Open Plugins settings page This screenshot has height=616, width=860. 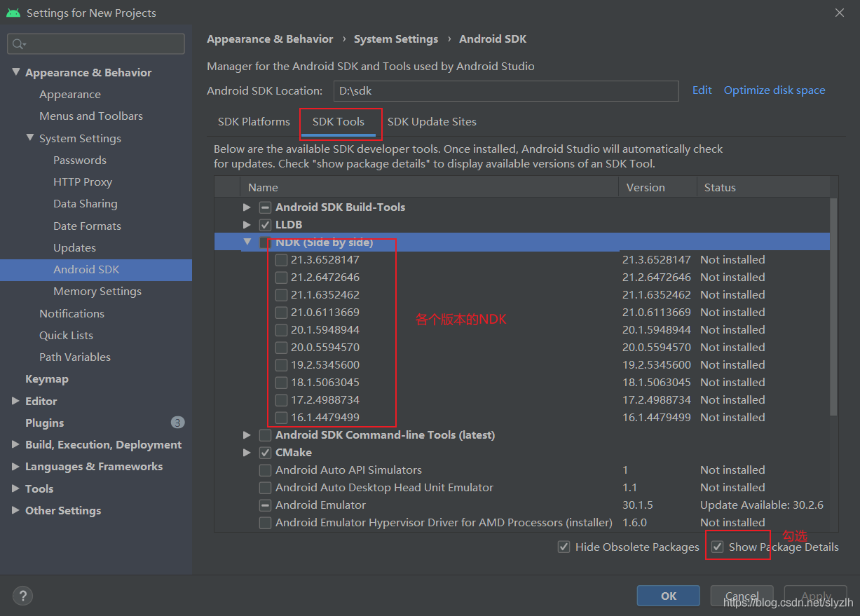click(x=45, y=423)
